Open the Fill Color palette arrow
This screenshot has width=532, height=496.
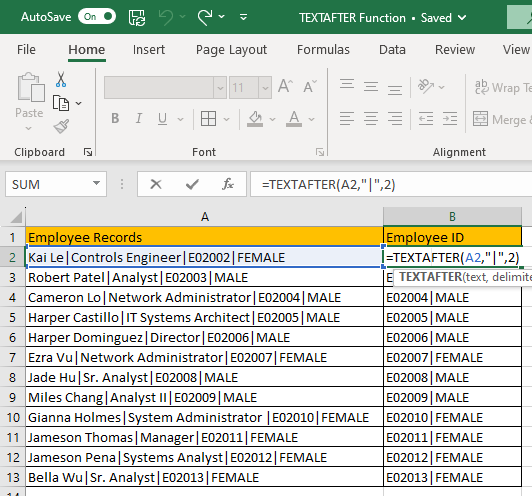pyautogui.click(x=272, y=119)
